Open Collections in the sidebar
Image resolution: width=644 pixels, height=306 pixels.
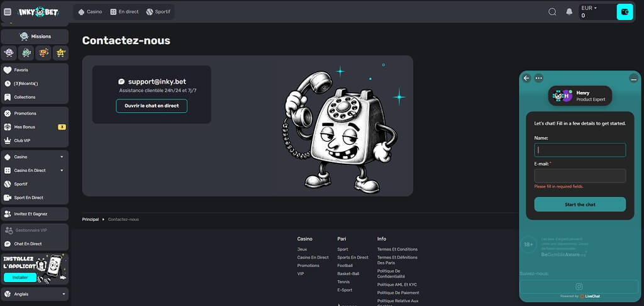(x=35, y=97)
